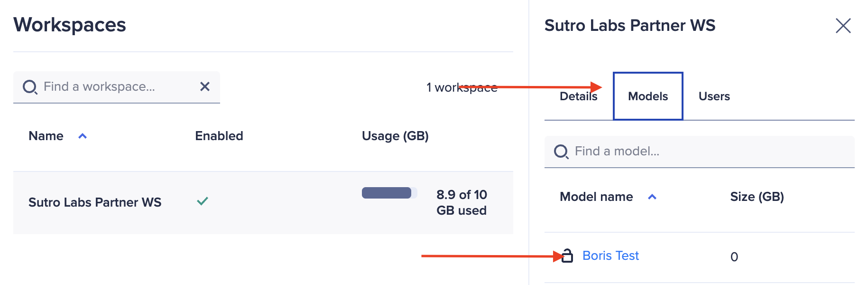Sort by the Enabled column header
This screenshot has width=868, height=285.
point(219,136)
